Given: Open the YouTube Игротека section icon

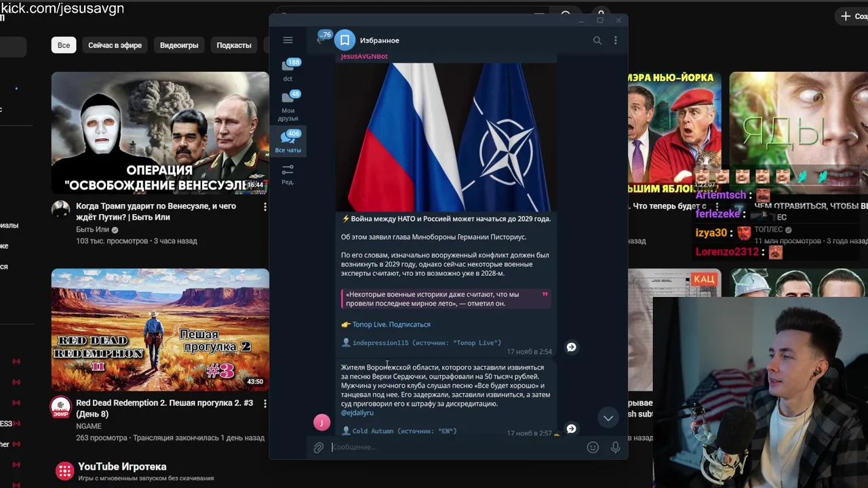Looking at the screenshot, I should click(x=64, y=471).
